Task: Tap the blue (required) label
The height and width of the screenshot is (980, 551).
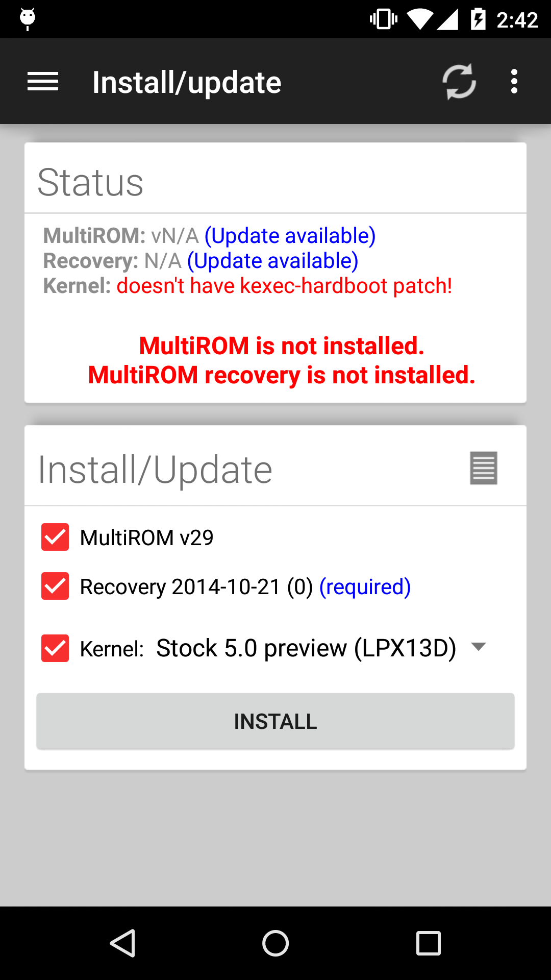Action: pos(365,587)
